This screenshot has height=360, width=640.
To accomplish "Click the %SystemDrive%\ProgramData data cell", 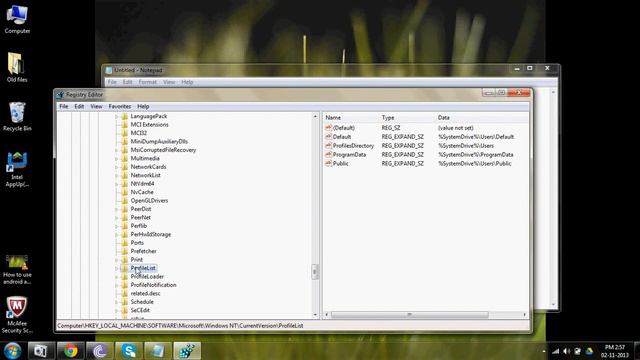I will tap(476, 155).
